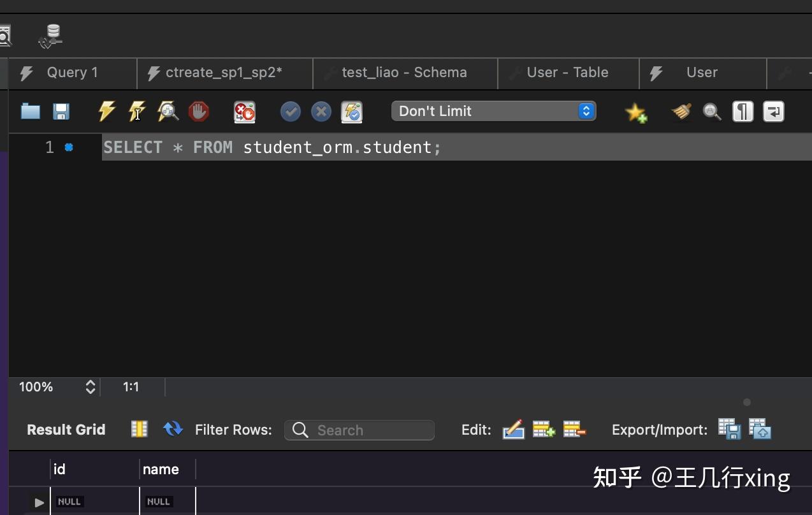Focus the Filter Rows search field
Viewport: 812px width, 515px height.
pyautogui.click(x=359, y=430)
